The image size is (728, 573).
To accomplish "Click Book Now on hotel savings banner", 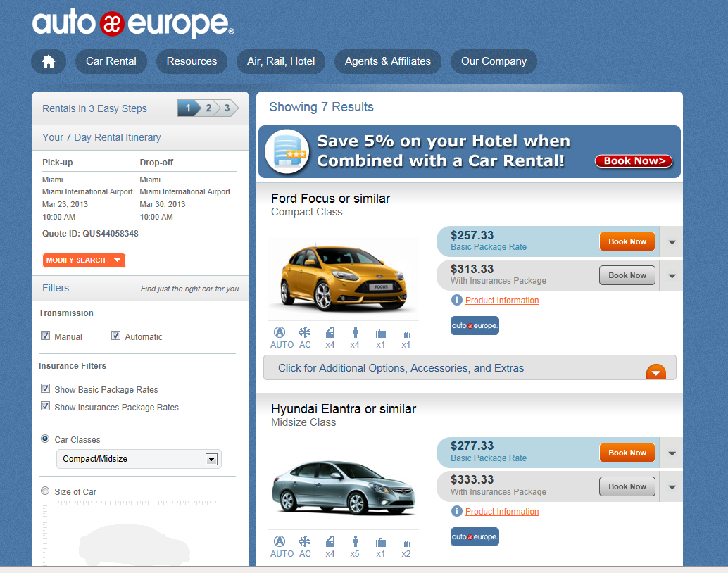I will tap(634, 160).
